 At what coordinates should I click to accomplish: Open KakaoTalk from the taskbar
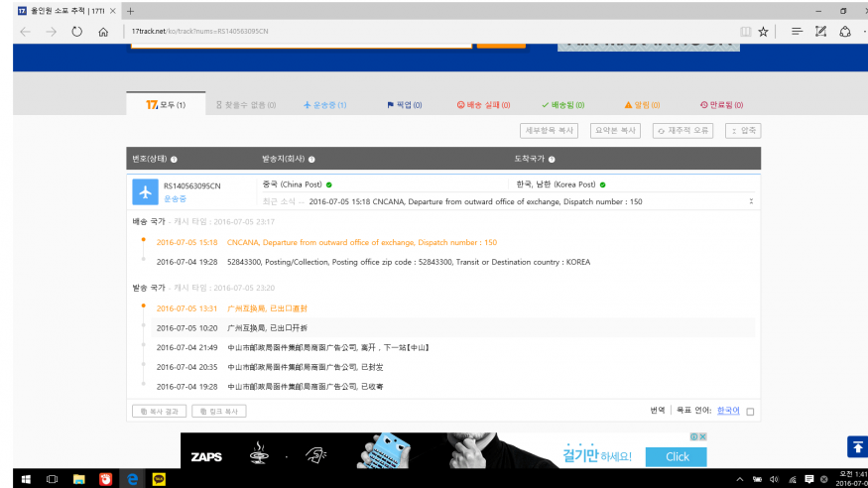157,479
